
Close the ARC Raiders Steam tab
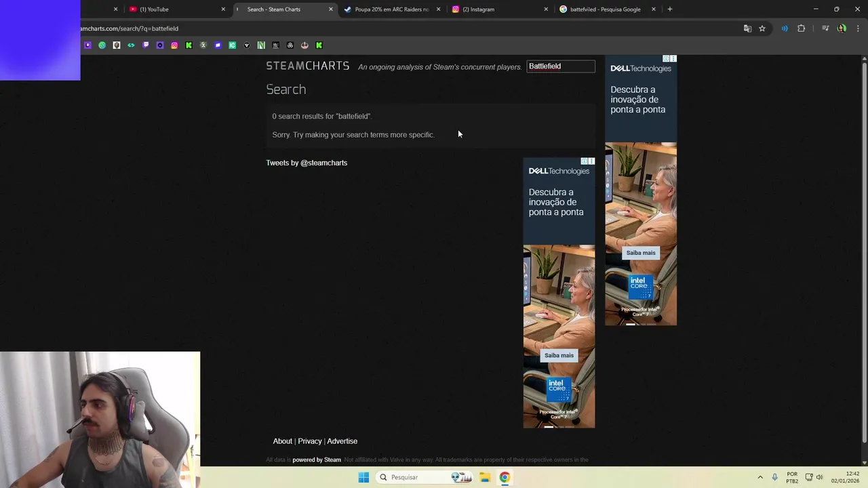438,9
